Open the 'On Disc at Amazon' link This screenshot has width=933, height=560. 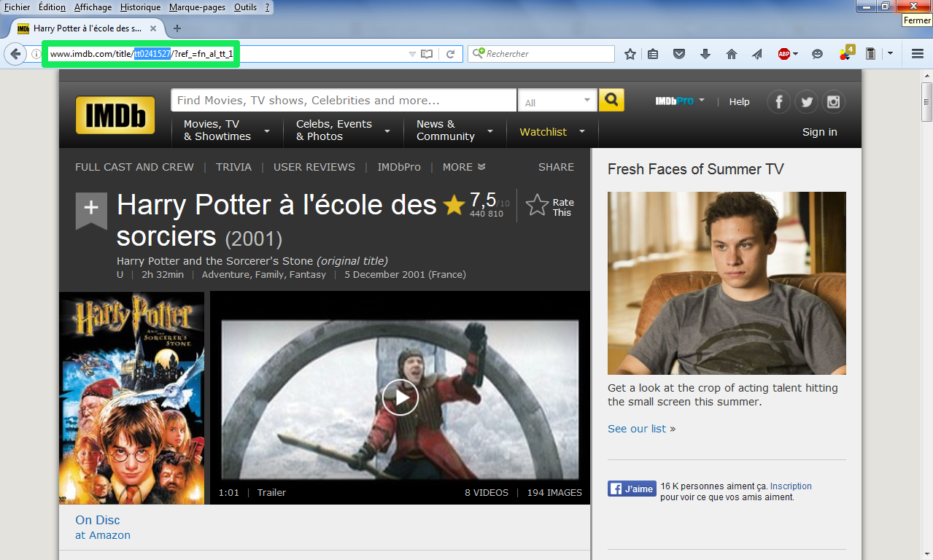click(103, 527)
